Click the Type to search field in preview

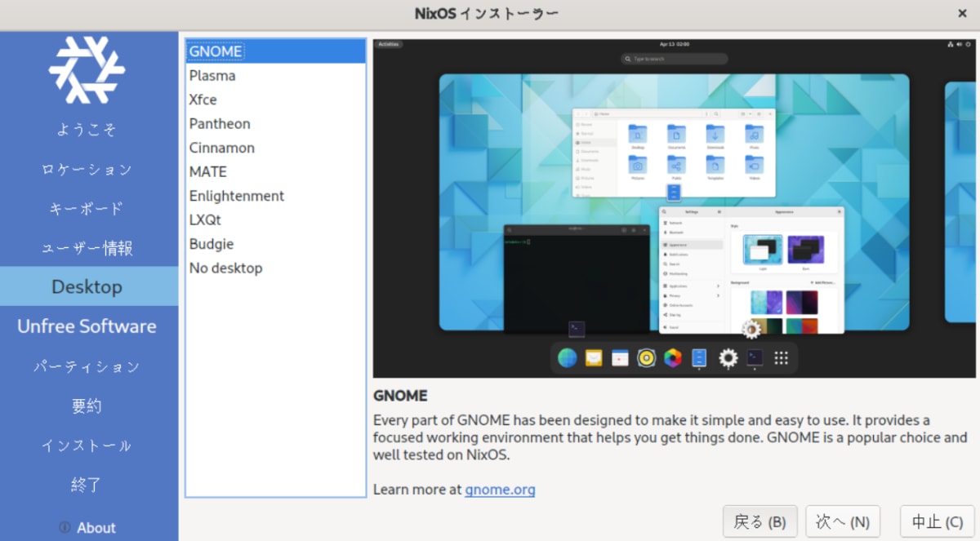click(x=674, y=59)
